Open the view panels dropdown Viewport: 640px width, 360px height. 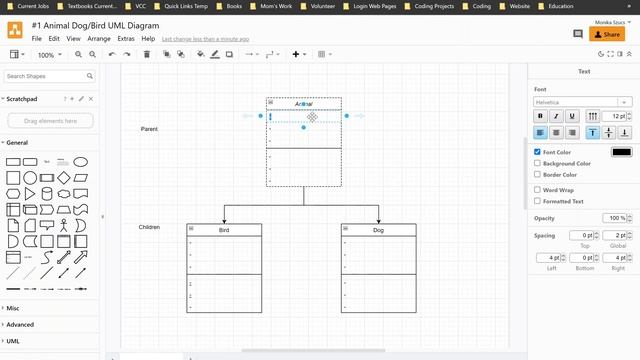click(x=17, y=54)
